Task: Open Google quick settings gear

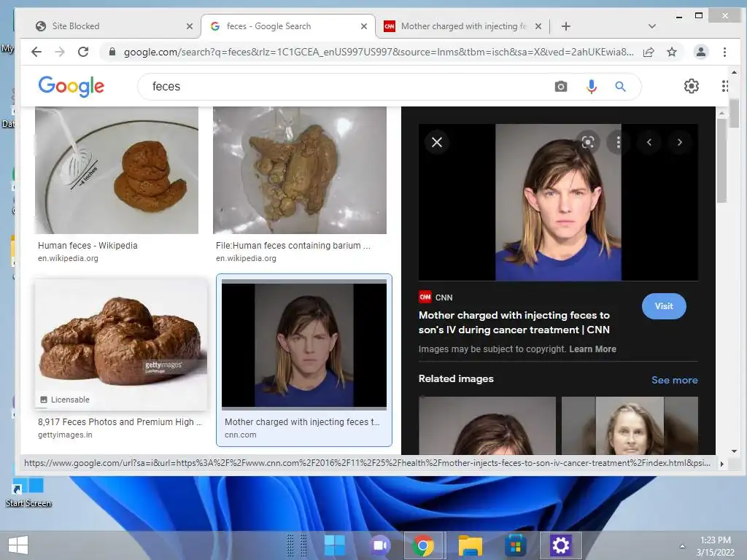Action: [x=692, y=86]
